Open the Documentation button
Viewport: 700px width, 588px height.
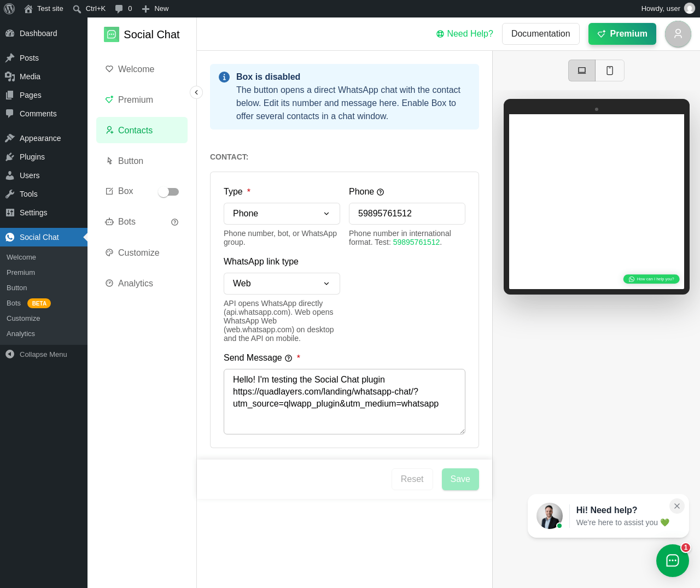pyautogui.click(x=541, y=34)
